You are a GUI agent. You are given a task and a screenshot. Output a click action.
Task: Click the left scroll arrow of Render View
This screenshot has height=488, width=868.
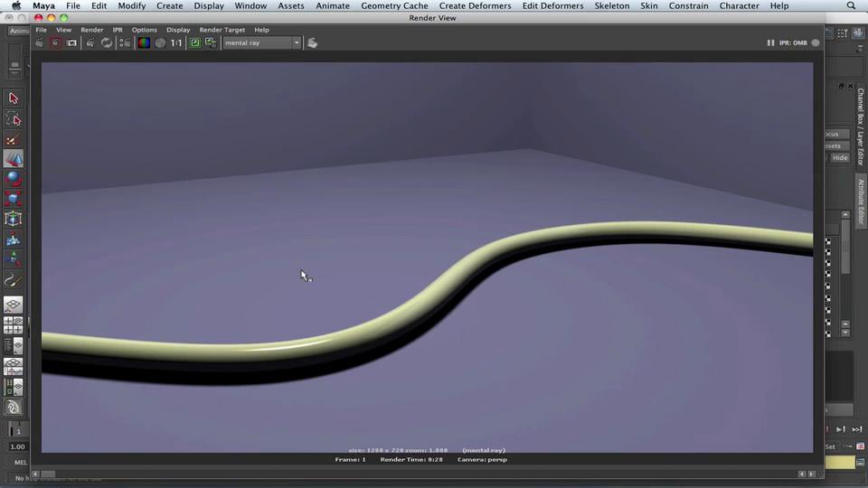(35, 474)
